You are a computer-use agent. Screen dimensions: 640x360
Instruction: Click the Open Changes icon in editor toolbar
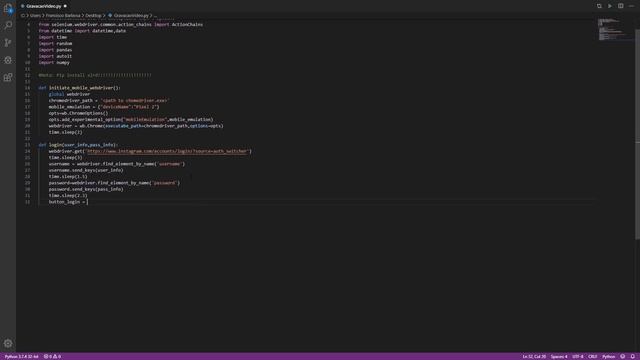coord(599,6)
